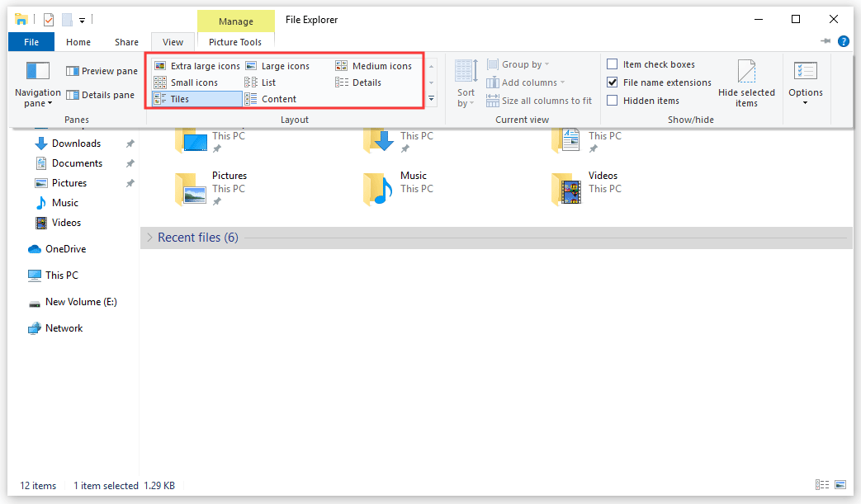The image size is (861, 504).
Task: Select Large icons layout
Action: 278,66
